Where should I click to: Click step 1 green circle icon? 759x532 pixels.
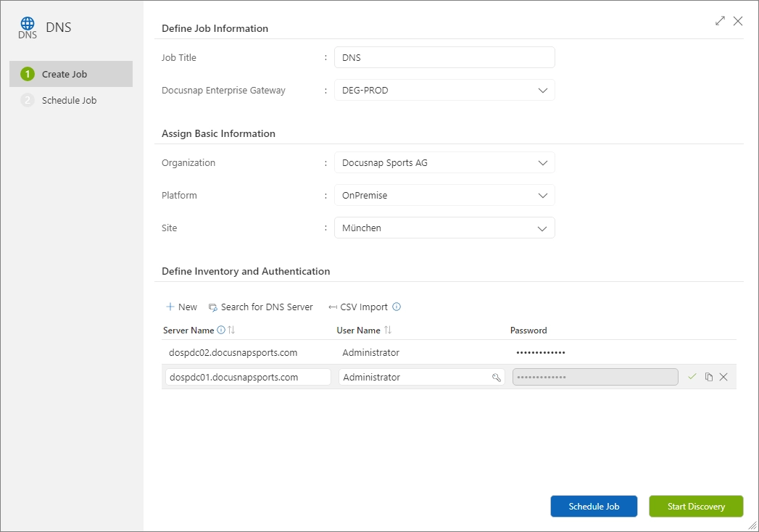tap(28, 74)
